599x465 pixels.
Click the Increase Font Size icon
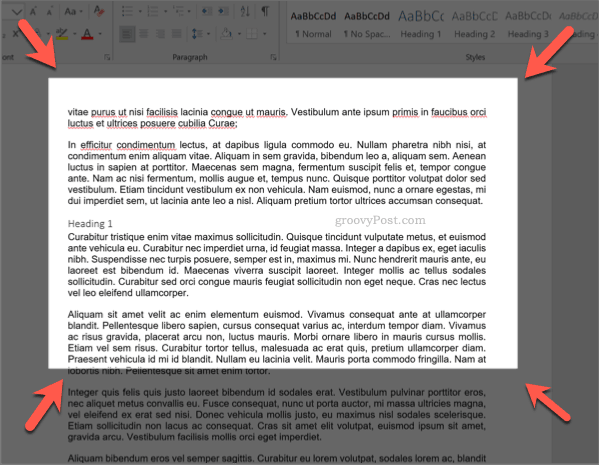click(33, 11)
